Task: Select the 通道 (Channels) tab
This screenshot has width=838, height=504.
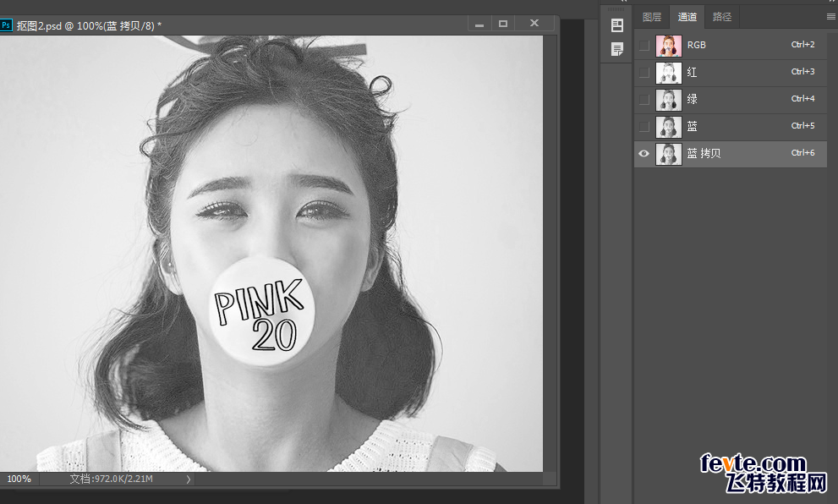Action: (687, 17)
